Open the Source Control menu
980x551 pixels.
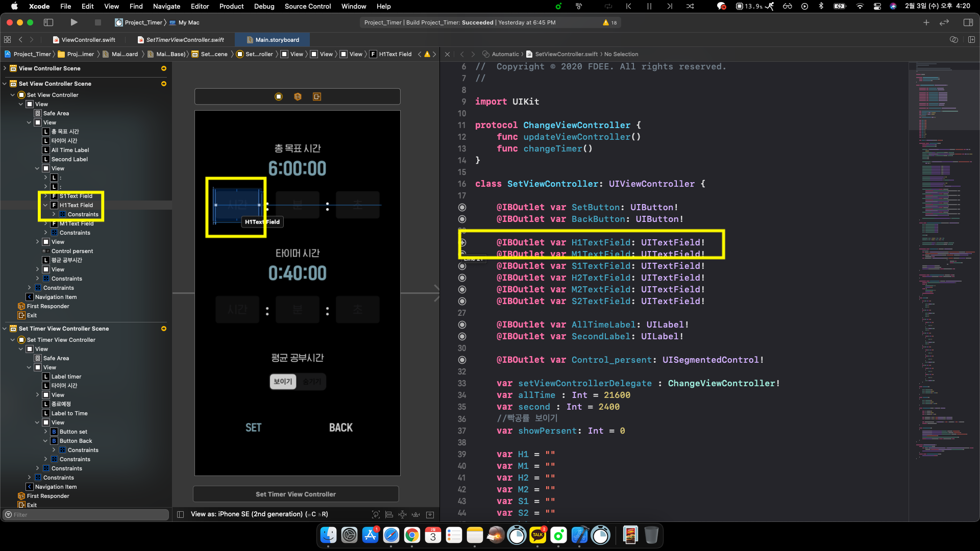point(307,6)
